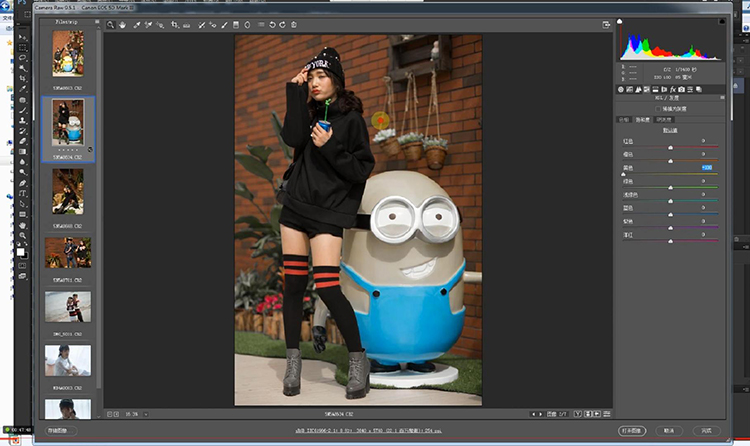Image resolution: width=750 pixels, height=446 pixels.
Task: Open workflow options link below the preview
Action: click(368, 431)
